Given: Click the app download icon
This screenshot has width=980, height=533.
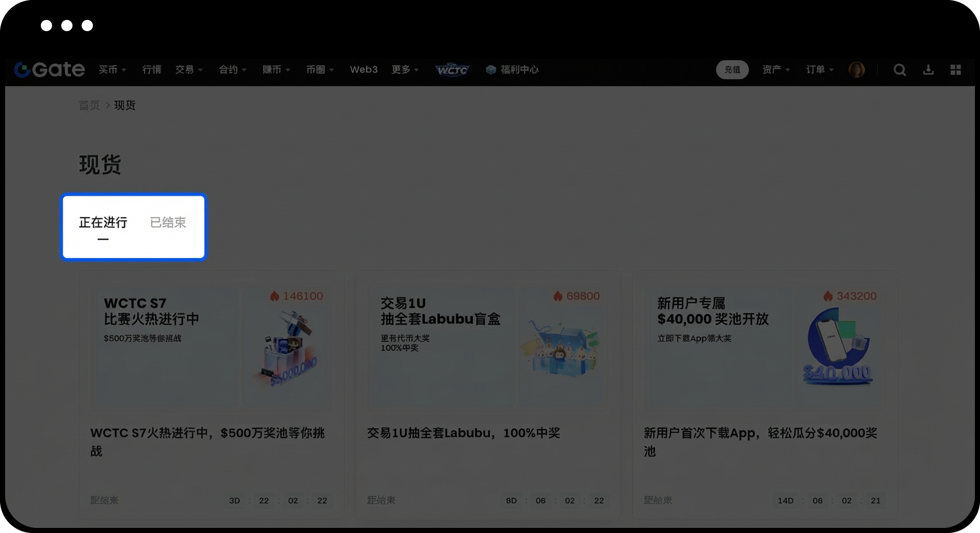Looking at the screenshot, I should pyautogui.click(x=928, y=69).
